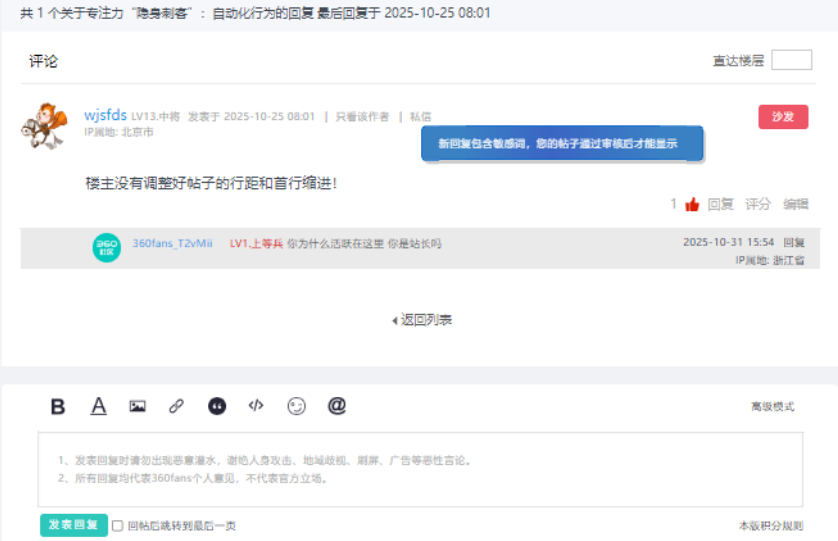Filter posts with 只看该作者
838x541 pixels.
click(x=362, y=117)
